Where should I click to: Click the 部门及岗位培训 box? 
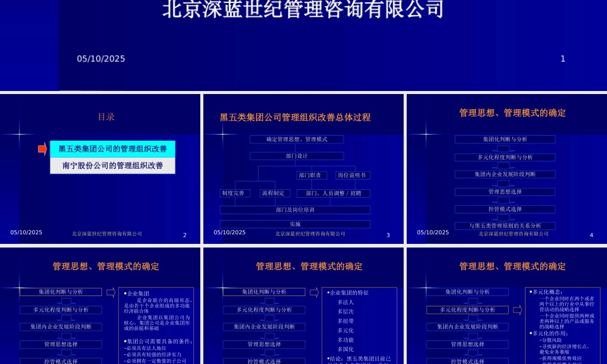[295, 210]
